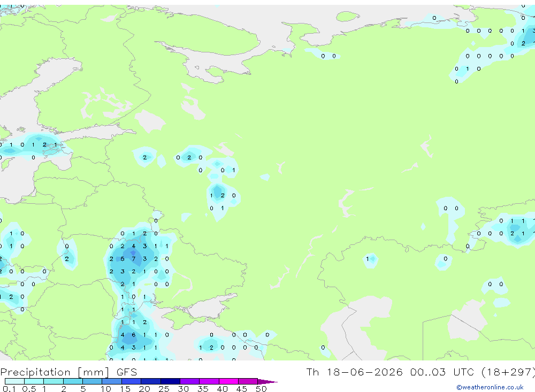
Task: Click the value "6" near the Black Sea
Action: pos(134,335)
